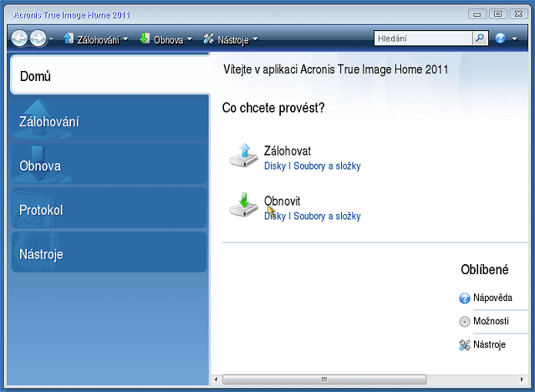Open the Nástroje sidebar section
The height and width of the screenshot is (392, 535).
coord(110,252)
